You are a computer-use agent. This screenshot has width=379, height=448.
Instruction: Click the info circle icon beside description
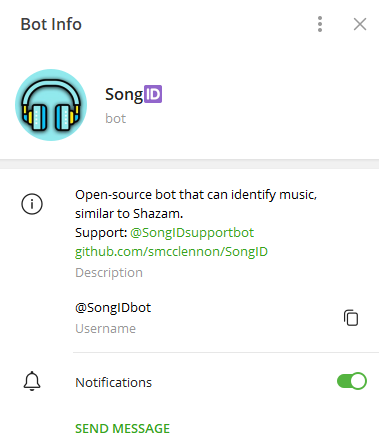pos(32,204)
